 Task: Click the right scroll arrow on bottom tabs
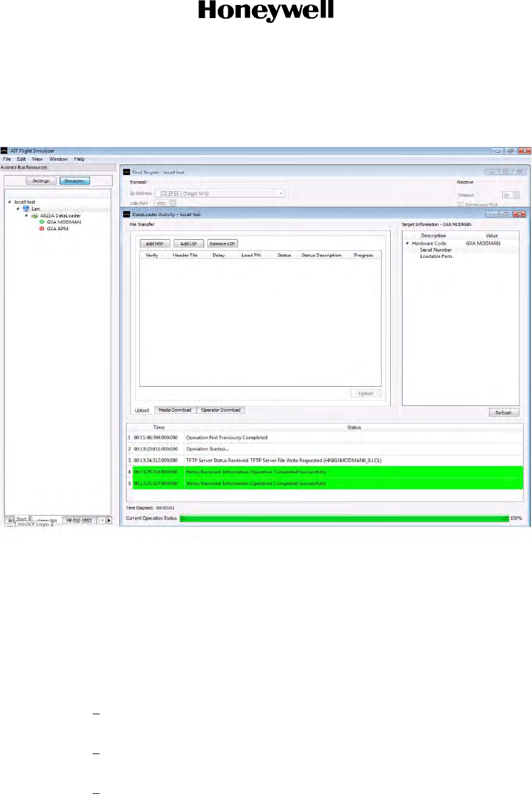(109, 520)
